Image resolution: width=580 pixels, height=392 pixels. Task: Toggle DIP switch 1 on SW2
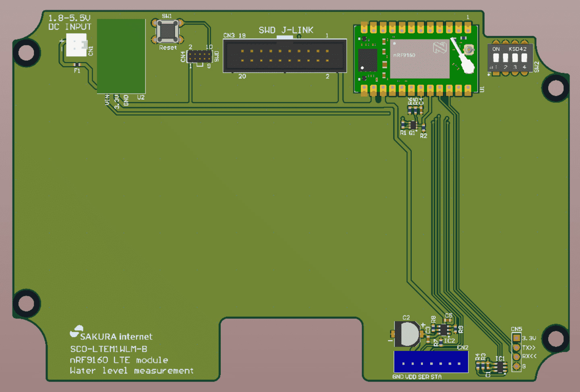tap(496, 58)
